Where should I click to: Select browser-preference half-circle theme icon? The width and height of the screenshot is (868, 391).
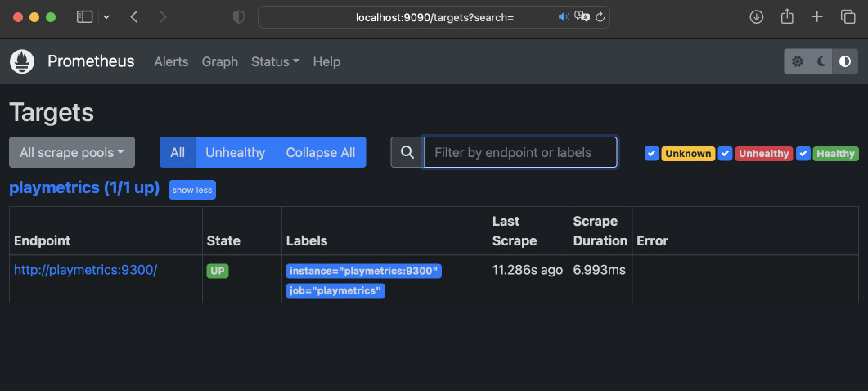[845, 61]
